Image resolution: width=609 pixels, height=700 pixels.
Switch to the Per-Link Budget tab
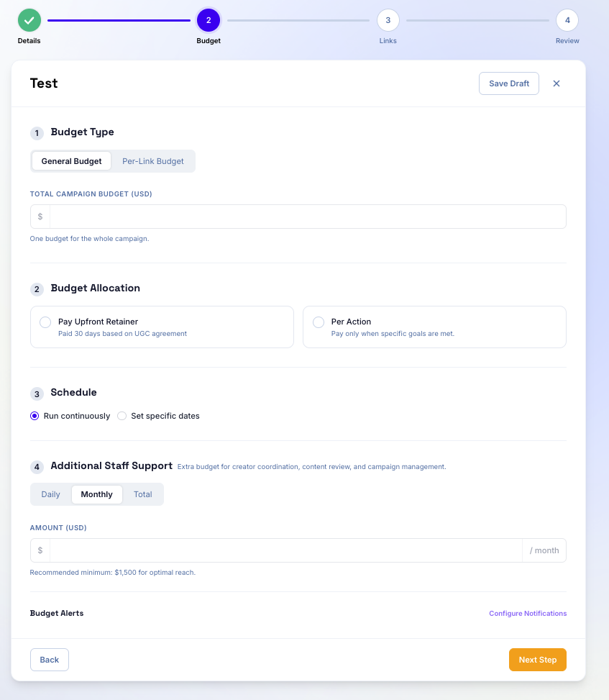click(153, 161)
